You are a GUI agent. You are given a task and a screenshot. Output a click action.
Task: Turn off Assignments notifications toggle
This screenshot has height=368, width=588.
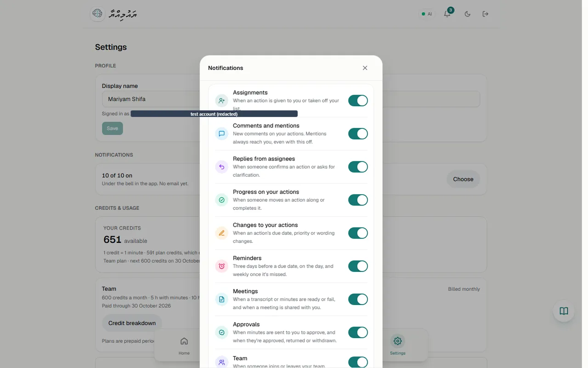tap(358, 101)
